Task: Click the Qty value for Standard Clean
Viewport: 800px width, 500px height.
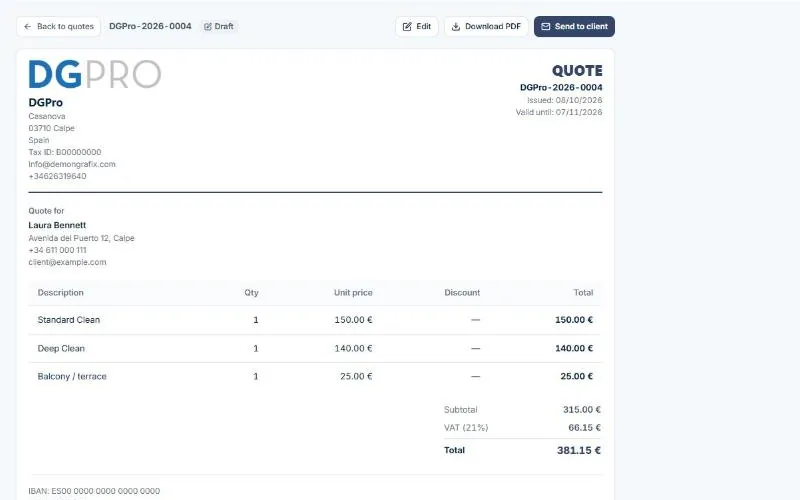Action: click(x=256, y=320)
